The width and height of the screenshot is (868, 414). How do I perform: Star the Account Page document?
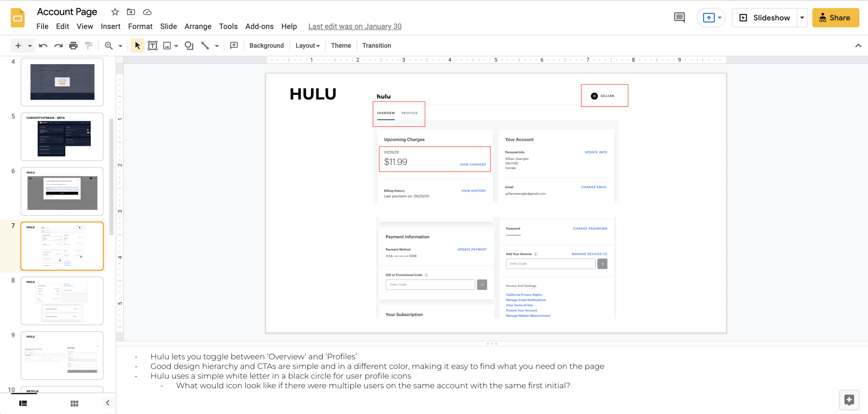(115, 12)
